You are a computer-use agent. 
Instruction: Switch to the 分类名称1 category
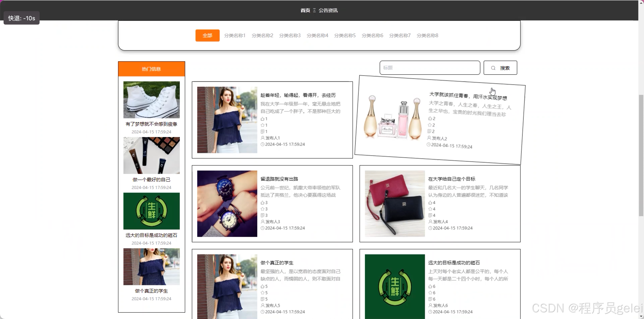click(235, 36)
